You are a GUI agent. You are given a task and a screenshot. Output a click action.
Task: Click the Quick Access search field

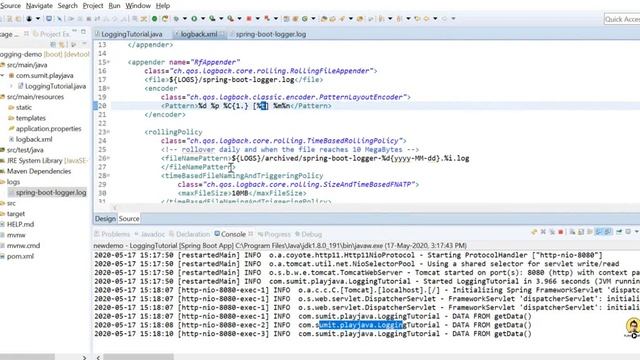click(x=622, y=19)
